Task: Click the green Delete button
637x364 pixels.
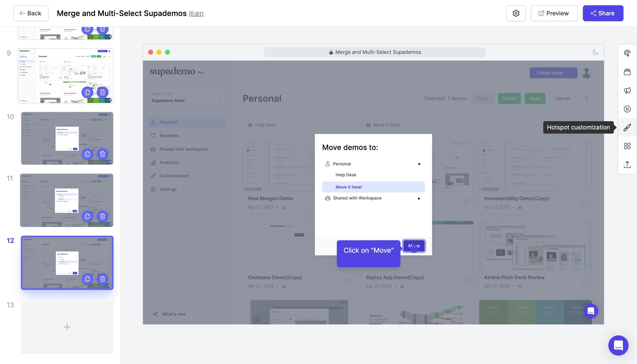Action: click(x=509, y=98)
